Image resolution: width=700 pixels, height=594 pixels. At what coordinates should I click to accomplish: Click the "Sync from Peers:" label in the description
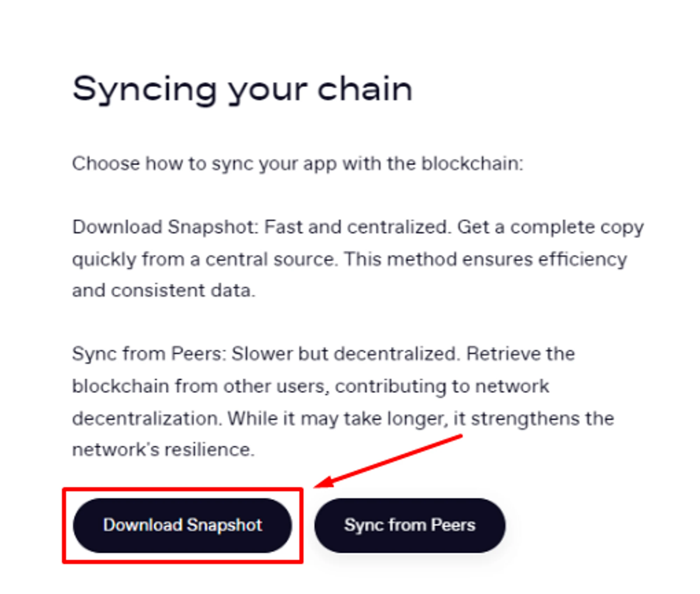tap(149, 354)
